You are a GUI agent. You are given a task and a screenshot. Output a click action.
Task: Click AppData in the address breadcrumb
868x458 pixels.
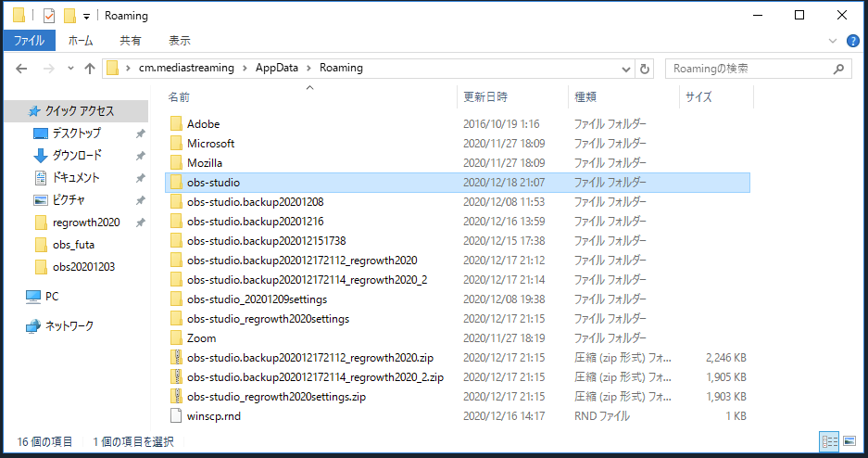[x=277, y=68]
